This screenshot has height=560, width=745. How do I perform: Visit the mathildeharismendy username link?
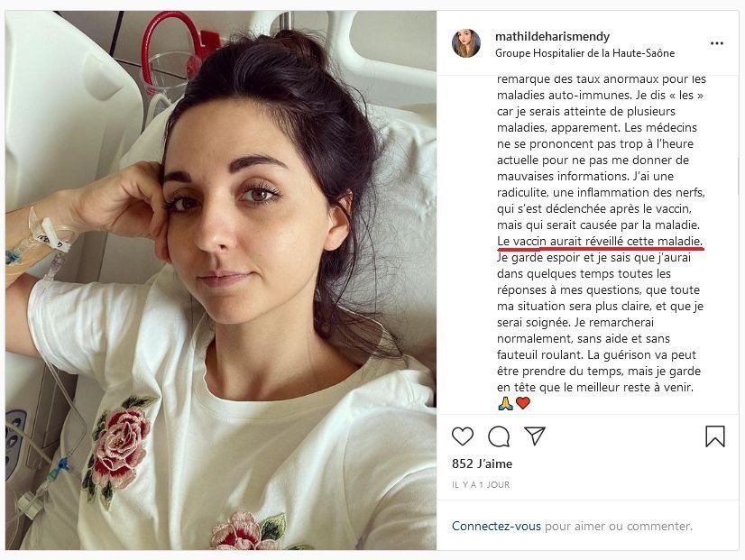point(552,36)
